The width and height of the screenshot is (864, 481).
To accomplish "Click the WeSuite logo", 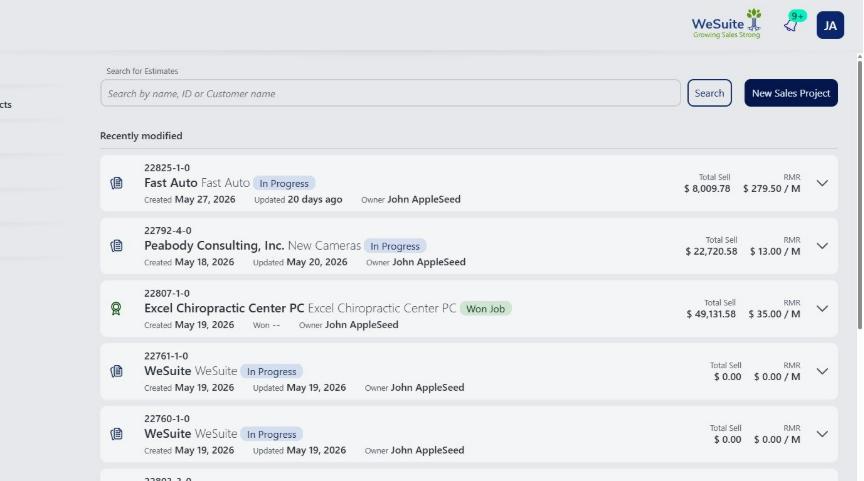I will (727, 24).
